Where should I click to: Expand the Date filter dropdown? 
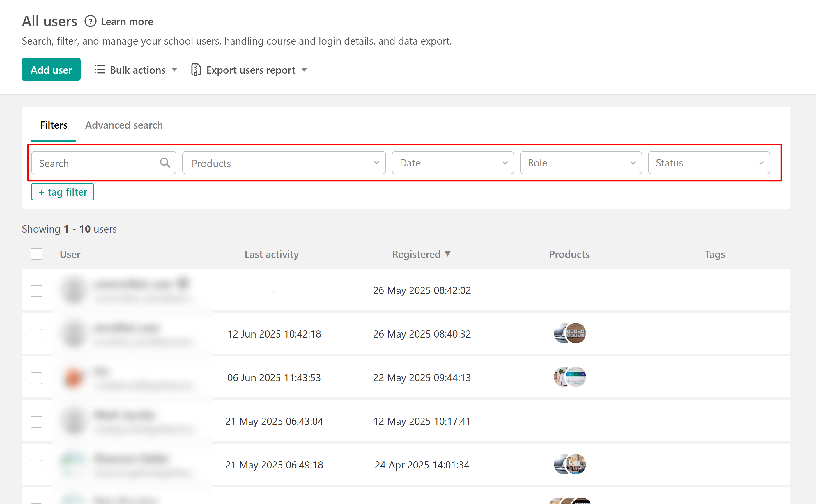coord(452,163)
